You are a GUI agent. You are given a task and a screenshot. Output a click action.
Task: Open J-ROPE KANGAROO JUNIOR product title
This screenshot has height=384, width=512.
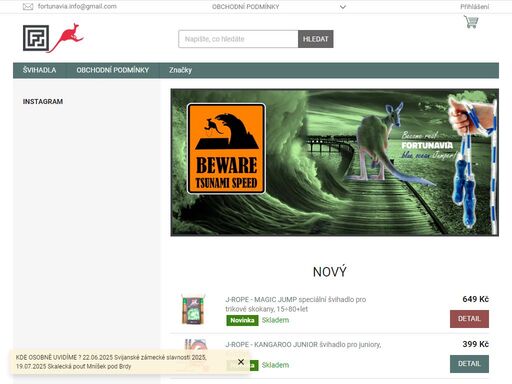[x=303, y=344]
